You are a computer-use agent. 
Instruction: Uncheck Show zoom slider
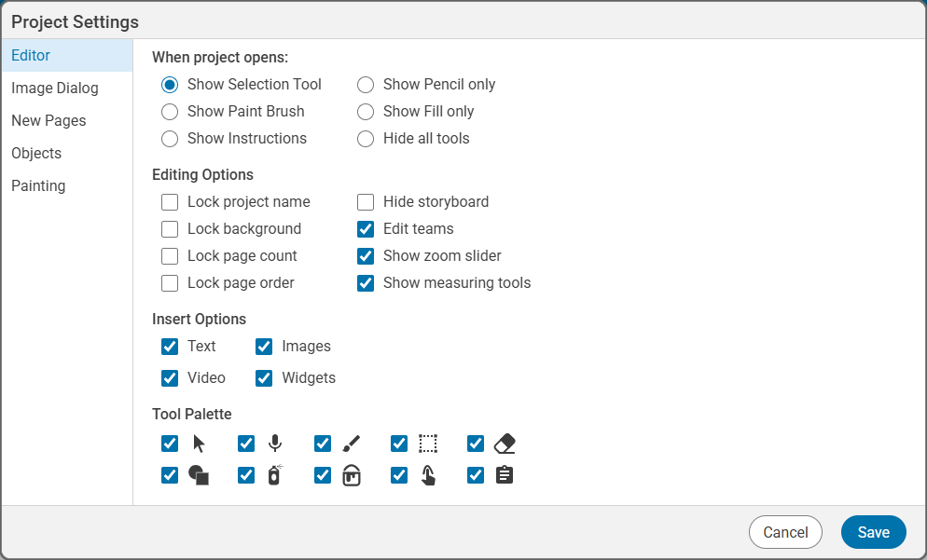(365, 255)
